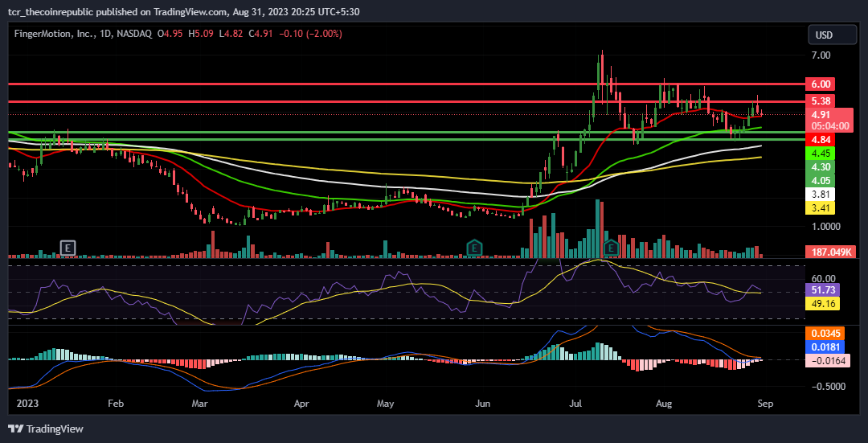868x443 pixels.
Task: Click the red 4.84 moving average label
Action: (x=821, y=139)
